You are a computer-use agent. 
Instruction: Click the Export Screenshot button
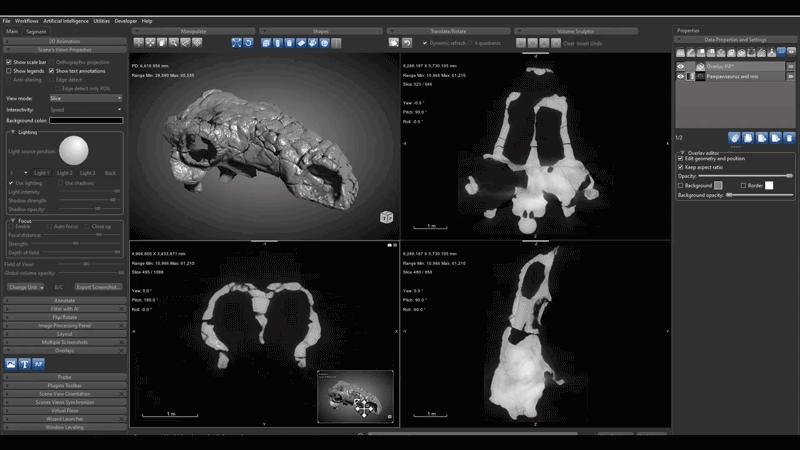pos(98,287)
